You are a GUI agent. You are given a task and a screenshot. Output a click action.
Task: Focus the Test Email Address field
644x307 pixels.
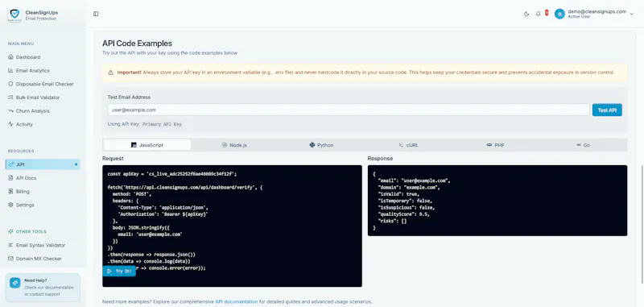point(349,110)
